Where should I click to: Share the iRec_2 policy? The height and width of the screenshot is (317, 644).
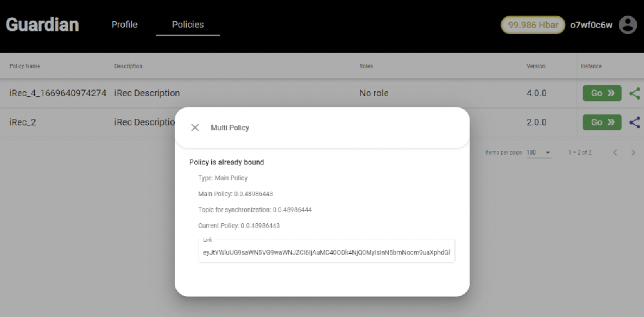tap(635, 123)
